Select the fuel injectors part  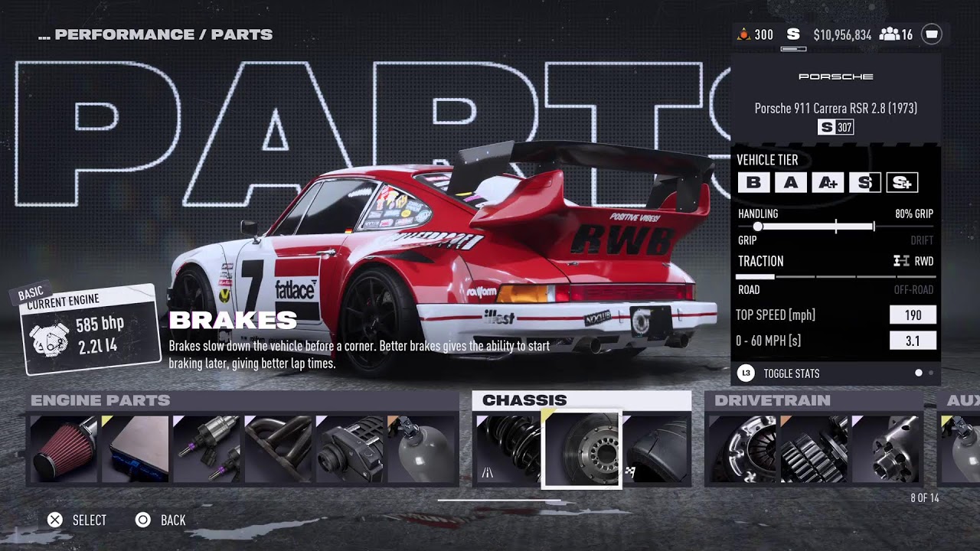[207, 449]
